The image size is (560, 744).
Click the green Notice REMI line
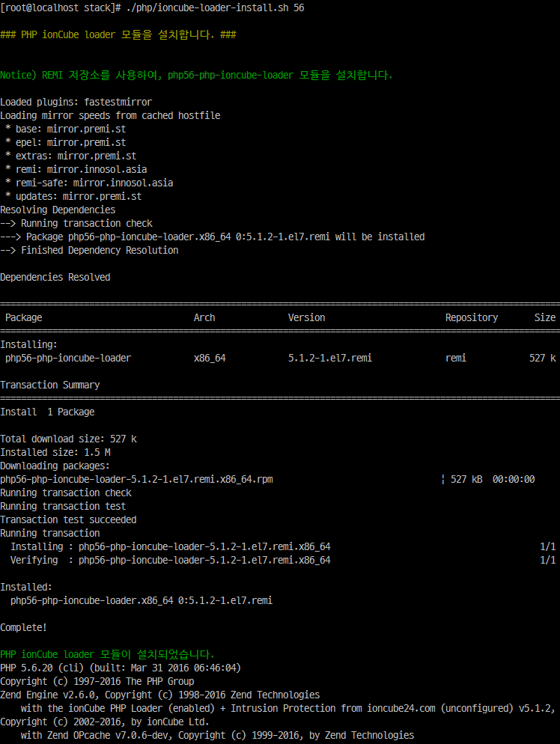coord(196,75)
